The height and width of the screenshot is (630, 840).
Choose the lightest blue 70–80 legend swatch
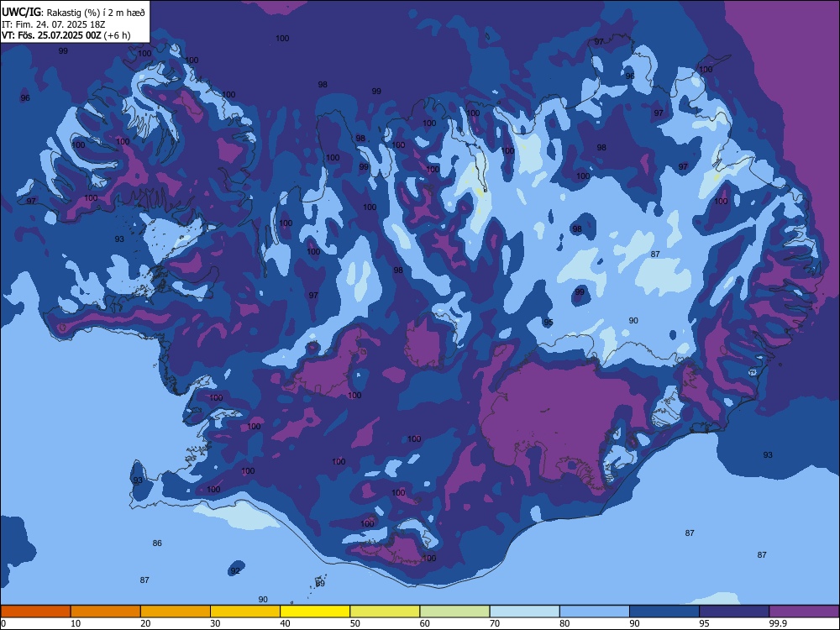524,612
